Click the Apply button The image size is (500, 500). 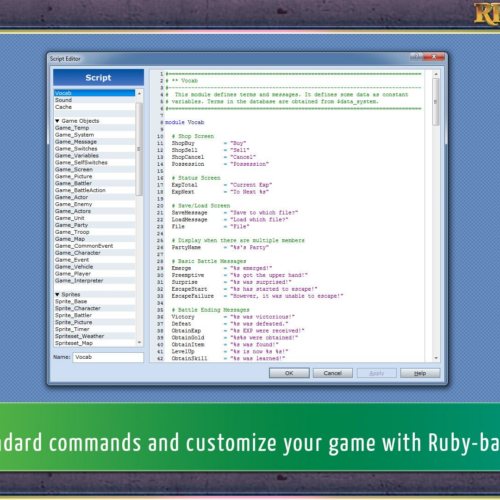pyautogui.click(x=377, y=373)
